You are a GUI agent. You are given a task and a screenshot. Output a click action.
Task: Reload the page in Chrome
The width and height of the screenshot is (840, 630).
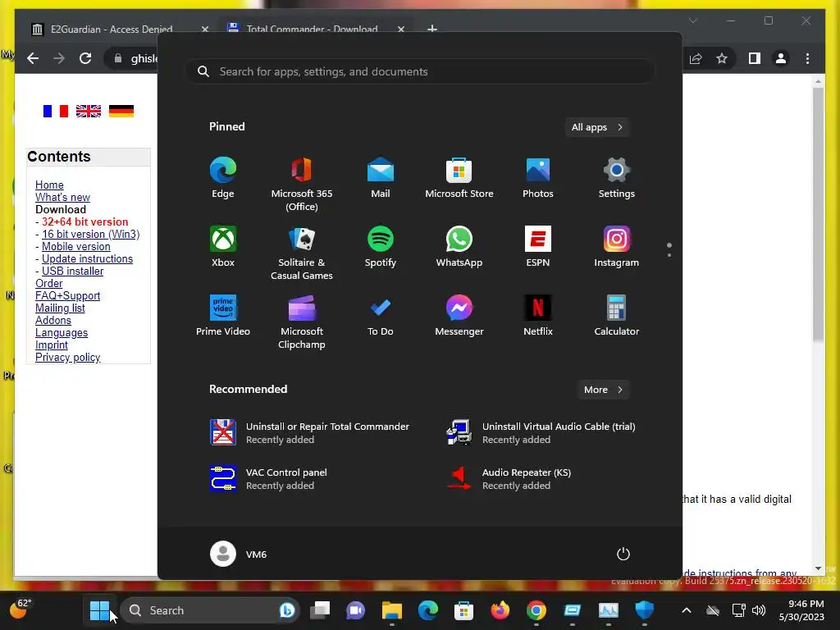(x=85, y=58)
